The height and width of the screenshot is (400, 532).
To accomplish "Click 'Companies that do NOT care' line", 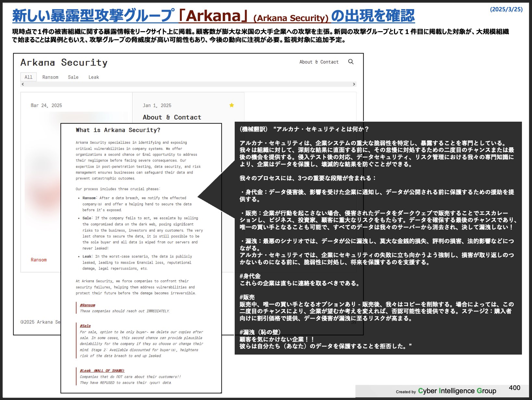I will point(130,377).
